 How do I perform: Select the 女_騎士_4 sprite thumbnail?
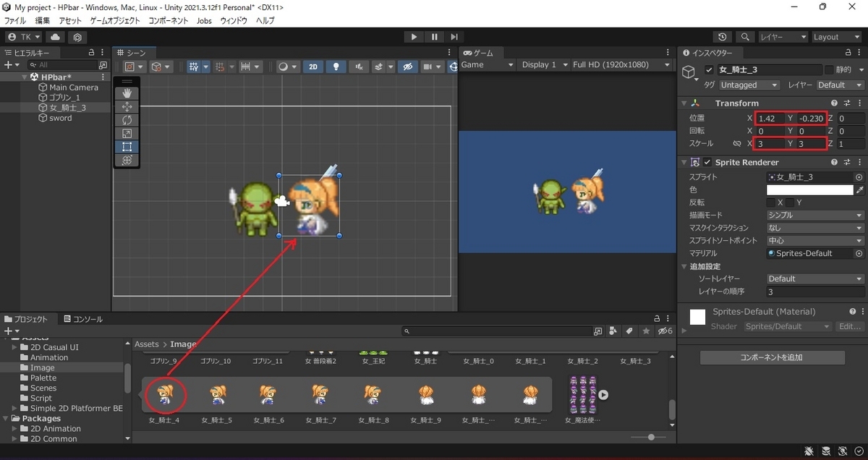click(165, 396)
